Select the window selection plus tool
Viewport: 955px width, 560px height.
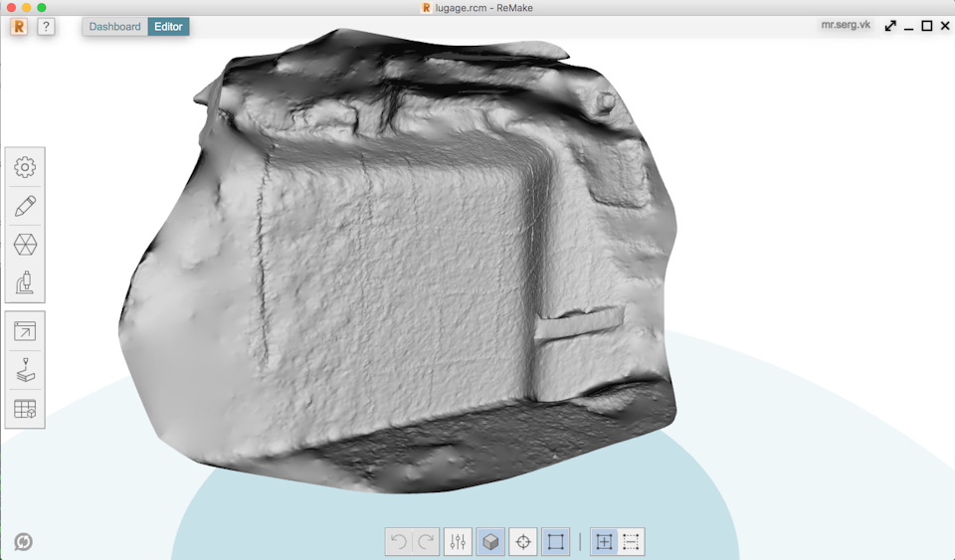pos(604,542)
